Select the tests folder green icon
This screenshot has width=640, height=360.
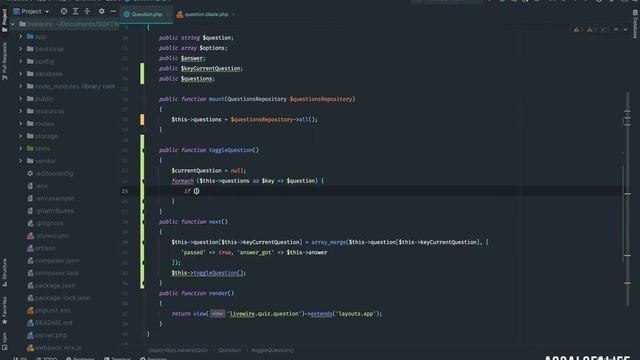pyautogui.click(x=30, y=149)
